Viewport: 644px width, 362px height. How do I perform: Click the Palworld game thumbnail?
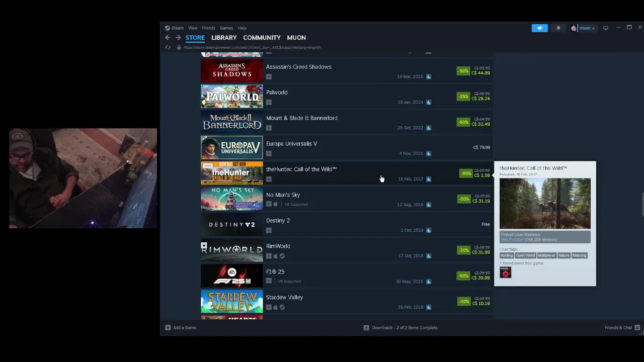click(232, 97)
